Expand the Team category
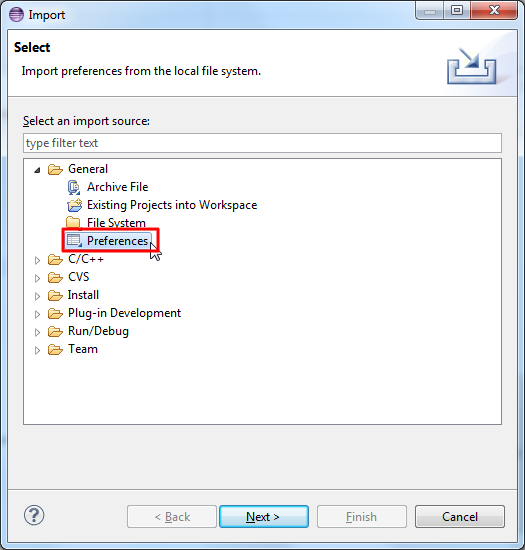525x550 pixels. coord(38,350)
